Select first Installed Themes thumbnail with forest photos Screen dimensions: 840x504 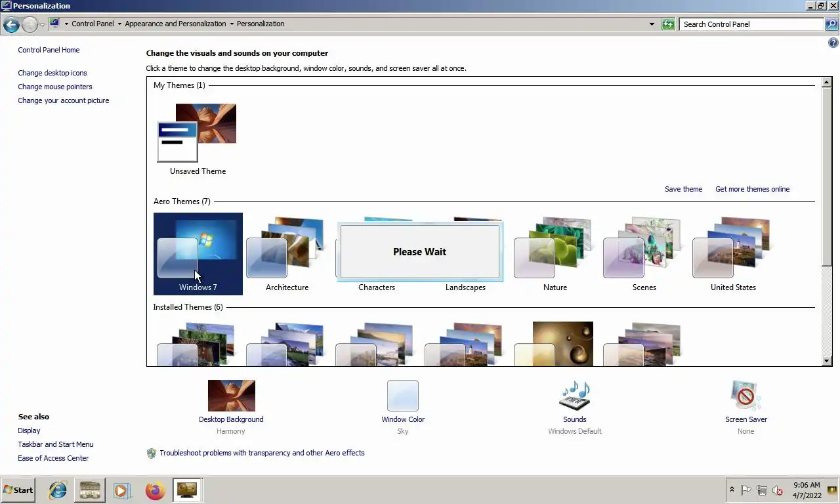[198, 343]
